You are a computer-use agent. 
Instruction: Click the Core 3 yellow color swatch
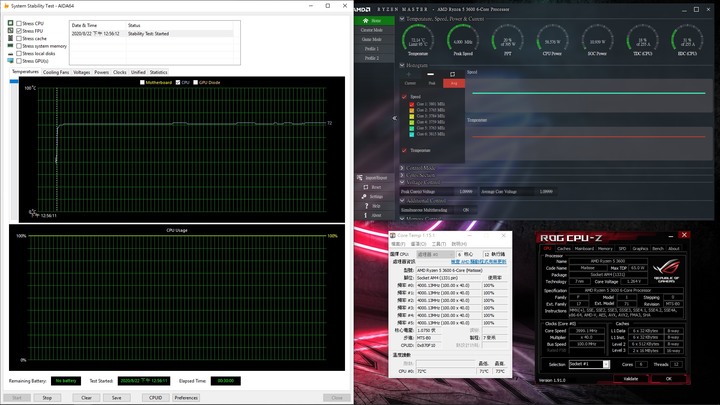[412, 116]
